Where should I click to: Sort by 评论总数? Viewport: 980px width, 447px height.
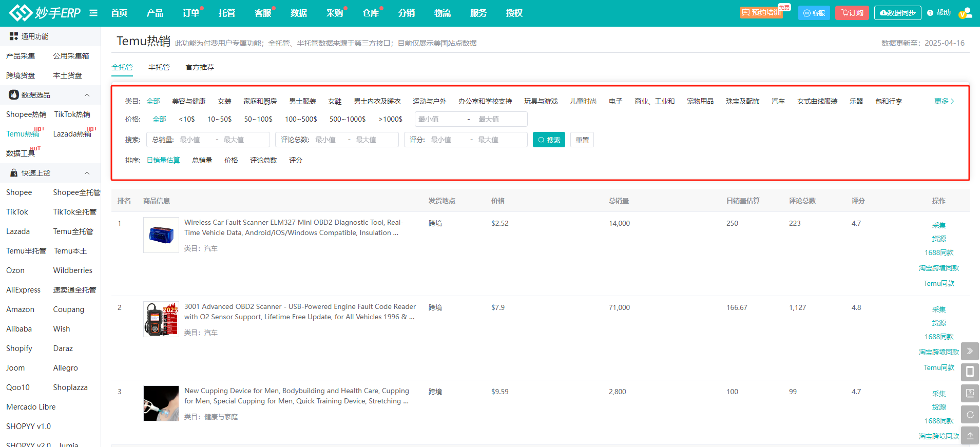click(263, 160)
